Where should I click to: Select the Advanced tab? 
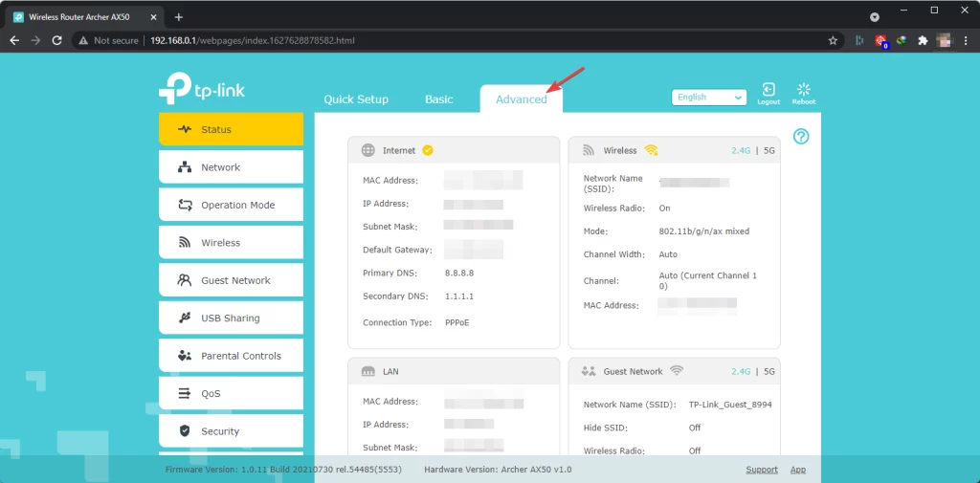[522, 99]
